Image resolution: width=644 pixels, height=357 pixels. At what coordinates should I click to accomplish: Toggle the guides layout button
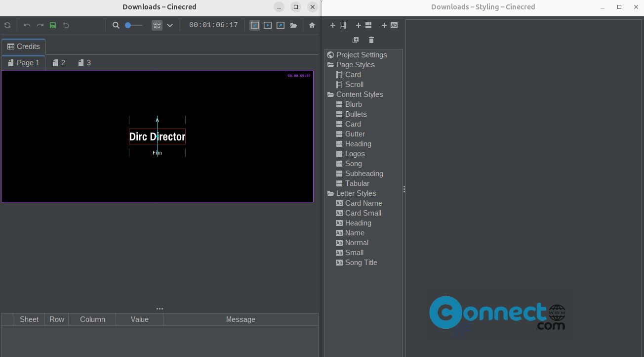pyautogui.click(x=157, y=25)
